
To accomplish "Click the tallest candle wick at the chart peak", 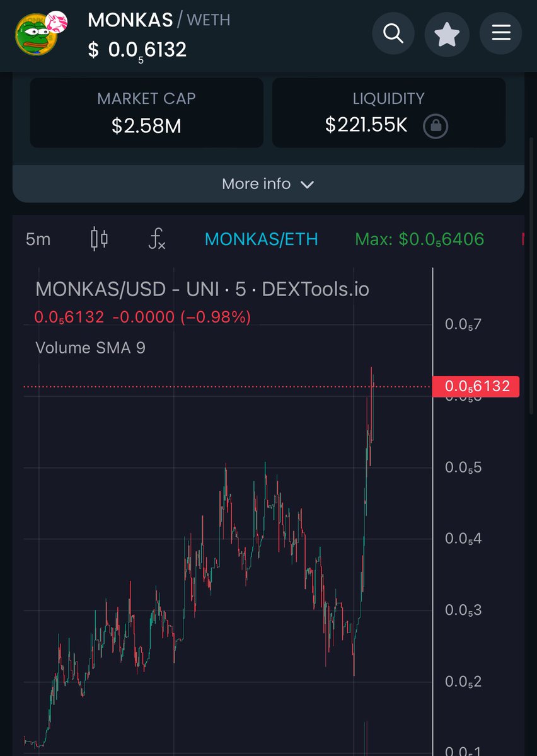I will coord(371,403).
